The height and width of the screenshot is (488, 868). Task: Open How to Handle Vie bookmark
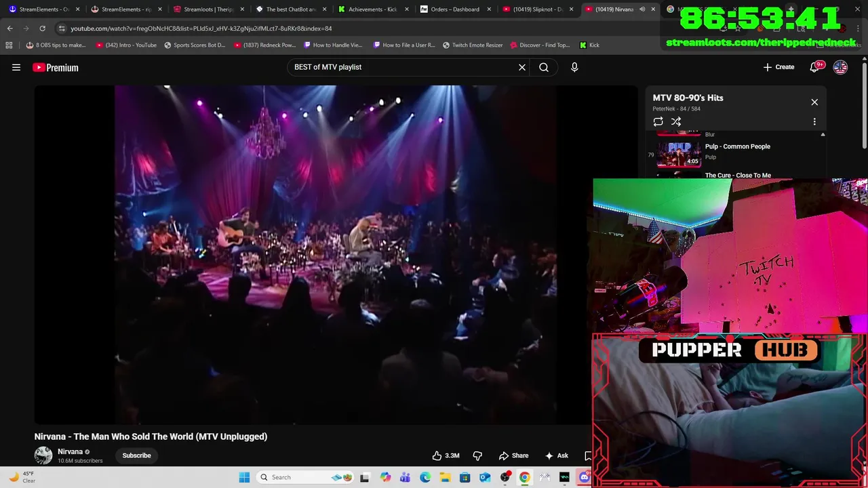coord(333,45)
